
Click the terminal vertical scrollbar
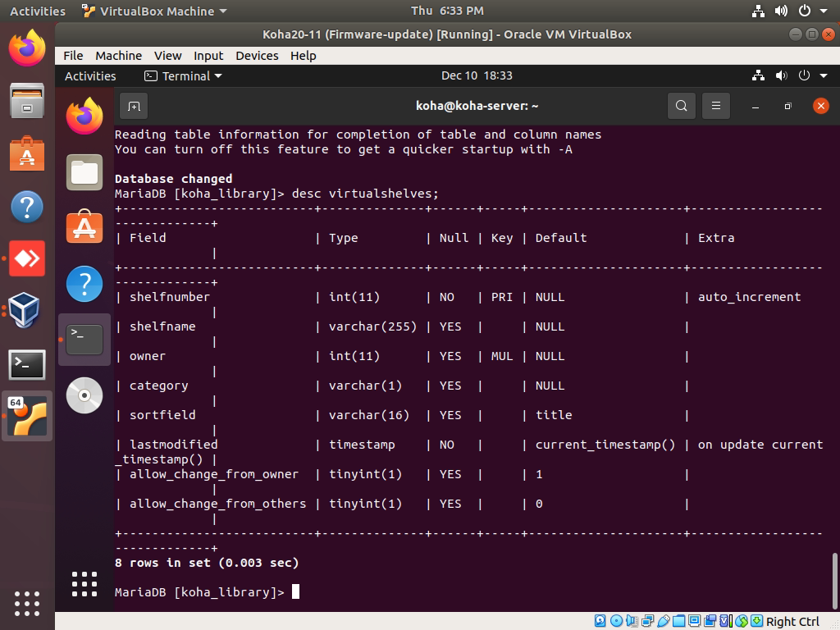pyautogui.click(x=835, y=581)
